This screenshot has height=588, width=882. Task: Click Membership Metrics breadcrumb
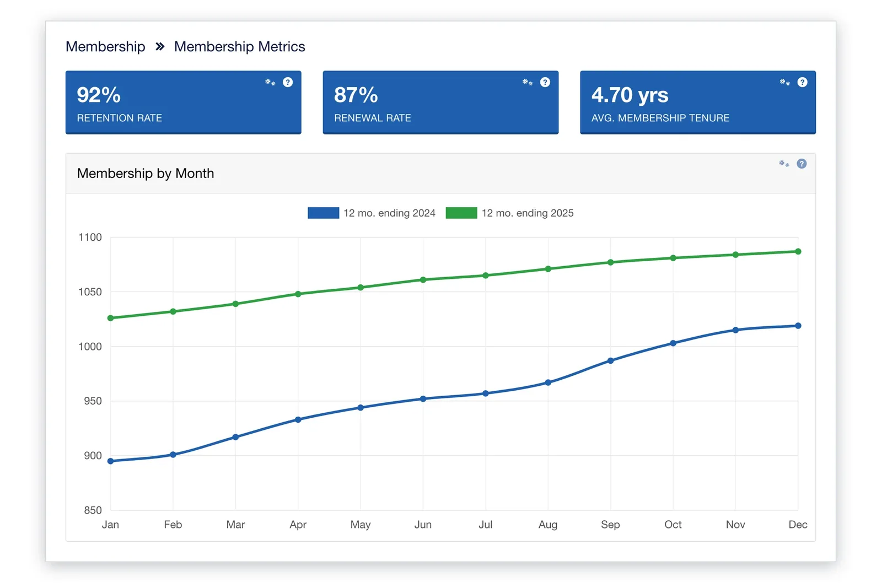coord(239,46)
